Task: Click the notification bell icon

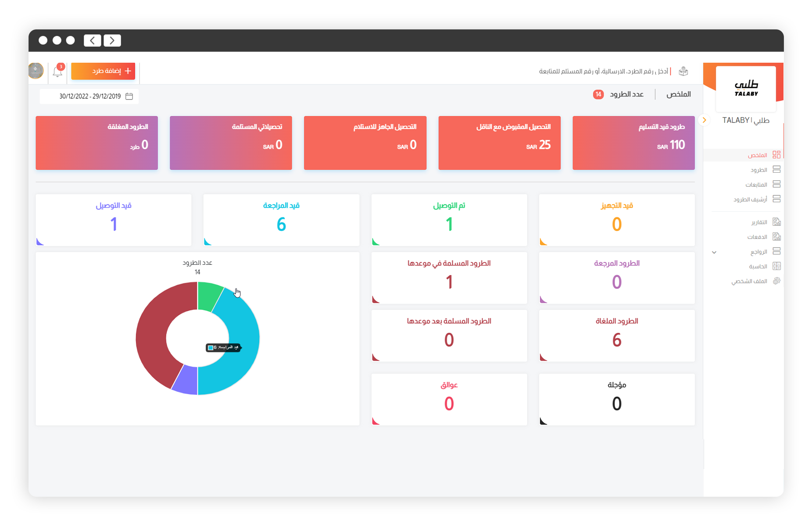Action: [57, 71]
